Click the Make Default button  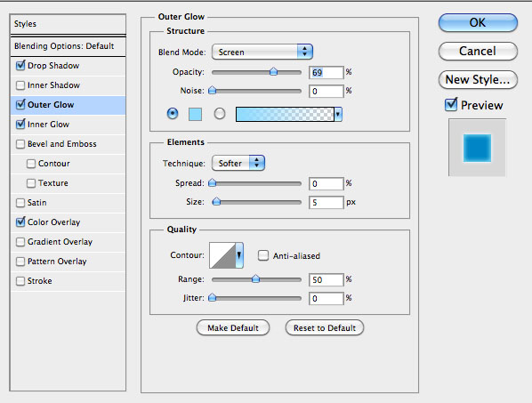(x=233, y=328)
